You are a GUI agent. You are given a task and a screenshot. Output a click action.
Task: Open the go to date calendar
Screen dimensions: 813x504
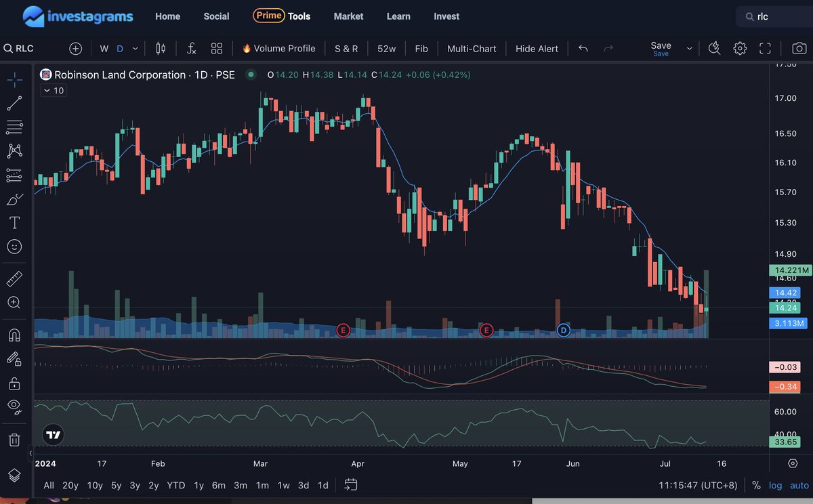coord(350,484)
